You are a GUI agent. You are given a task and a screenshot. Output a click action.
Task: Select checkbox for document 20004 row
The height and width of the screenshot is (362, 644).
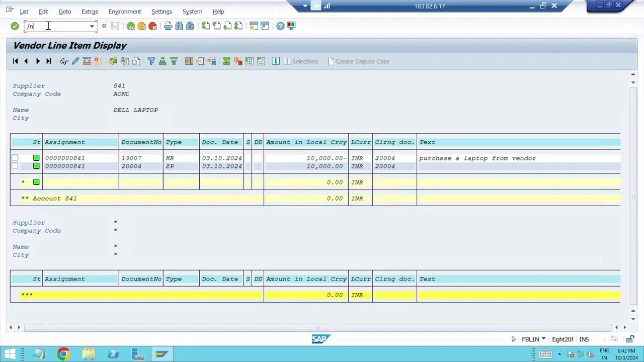click(x=15, y=166)
